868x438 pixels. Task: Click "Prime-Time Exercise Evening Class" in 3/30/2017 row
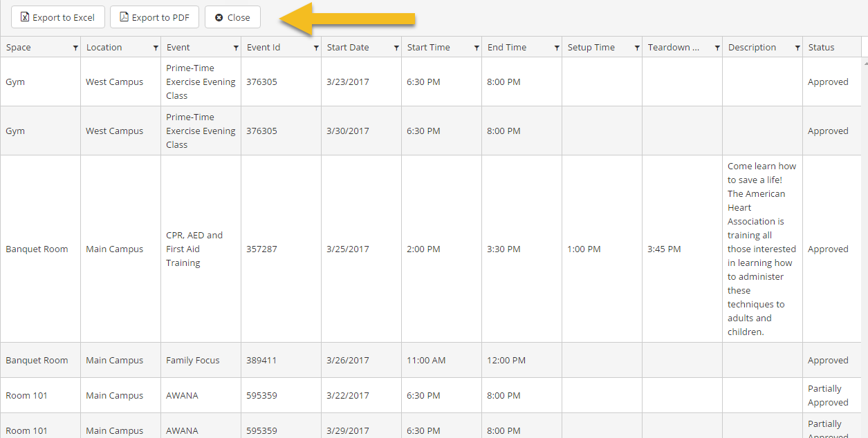pos(201,131)
